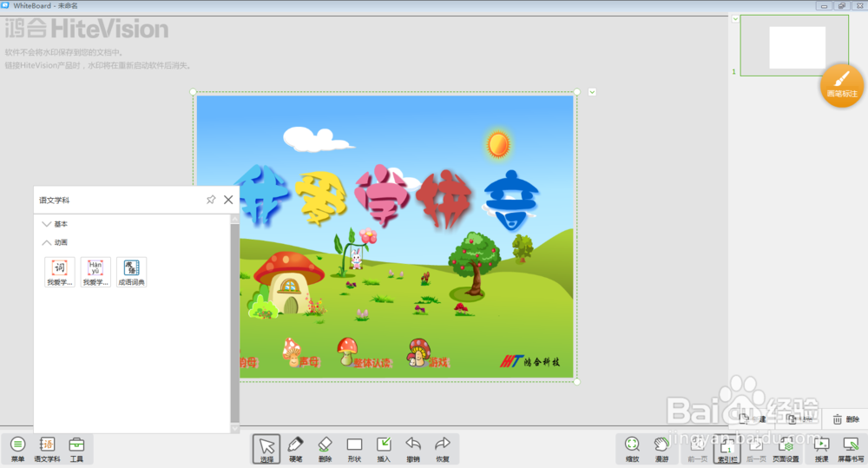Go to 后一页 next page
This screenshot has height=468, width=868.
(756, 449)
